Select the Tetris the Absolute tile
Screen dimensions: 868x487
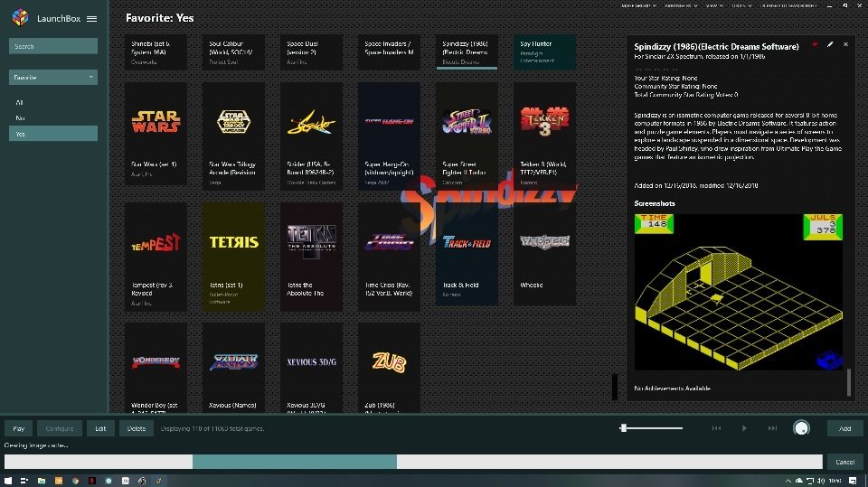point(311,257)
